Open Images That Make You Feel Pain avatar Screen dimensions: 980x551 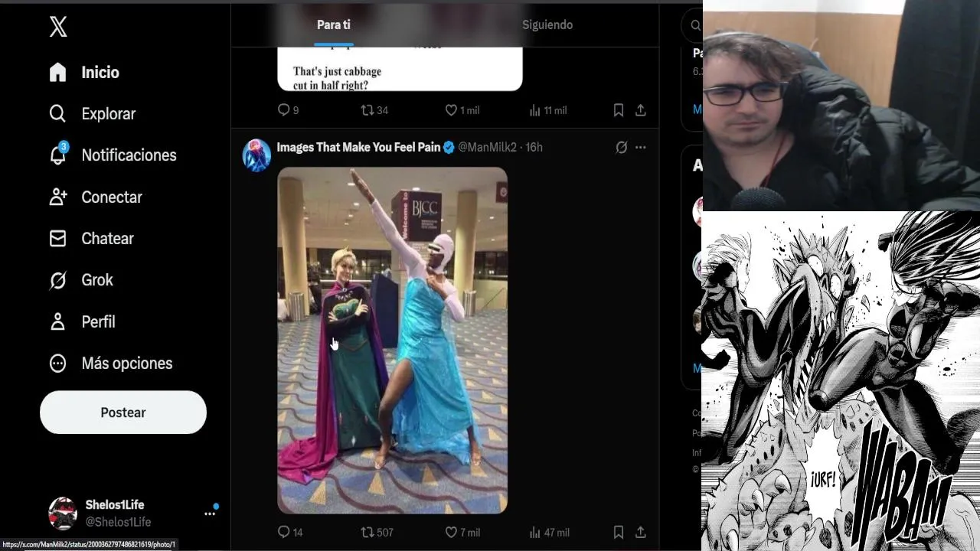point(256,155)
